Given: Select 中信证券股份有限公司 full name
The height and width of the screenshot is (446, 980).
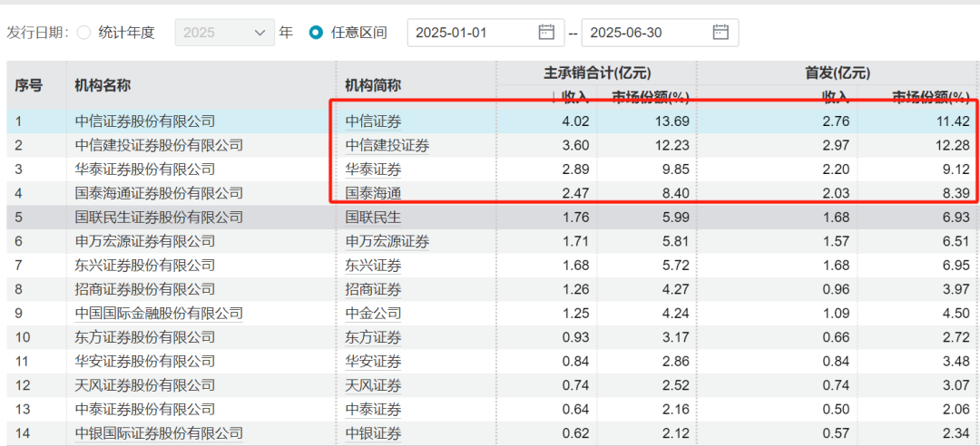Looking at the screenshot, I should [144, 121].
